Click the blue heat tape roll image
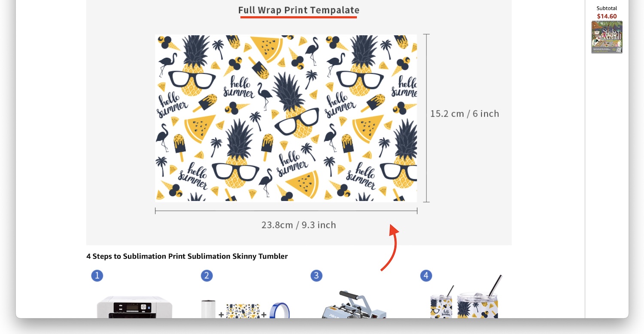Image resolution: width=644 pixels, height=334 pixels. coord(279,310)
